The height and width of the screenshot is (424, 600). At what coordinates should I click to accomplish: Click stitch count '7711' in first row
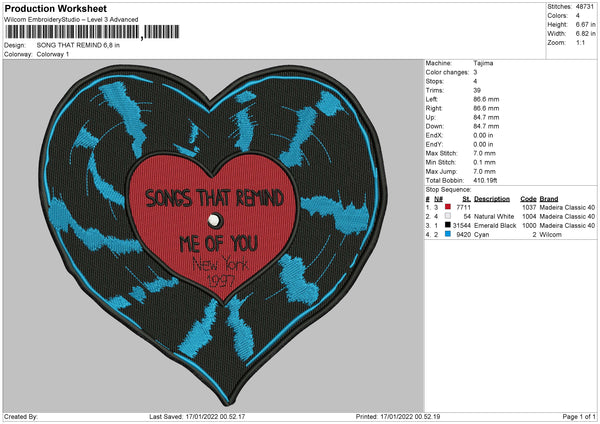463,207
